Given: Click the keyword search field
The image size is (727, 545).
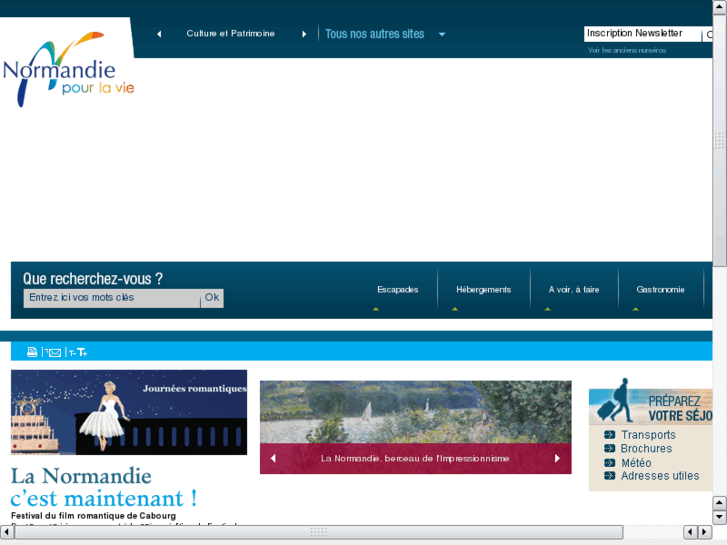Looking at the screenshot, I should click(x=112, y=298).
